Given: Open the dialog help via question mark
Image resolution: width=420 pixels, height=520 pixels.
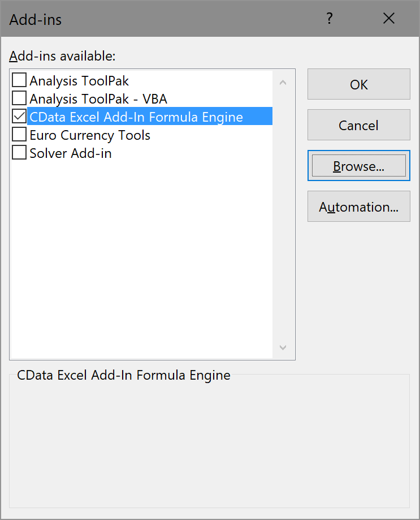Looking at the screenshot, I should pyautogui.click(x=330, y=18).
